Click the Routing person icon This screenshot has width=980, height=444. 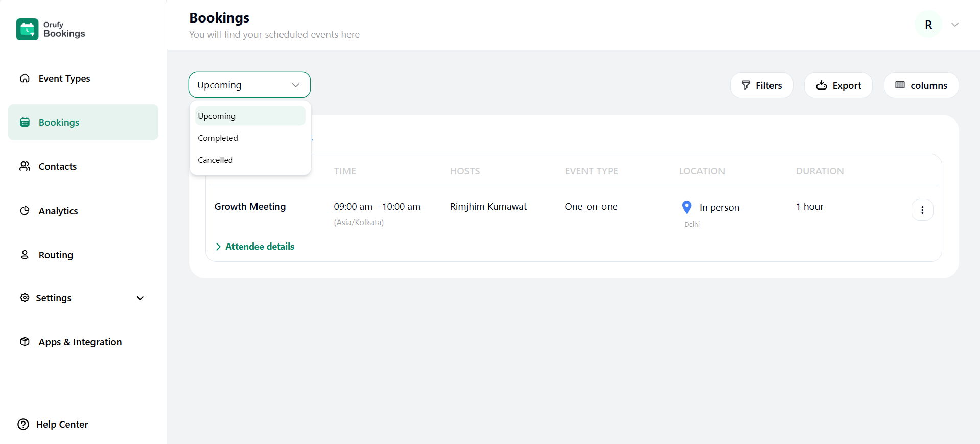25,255
